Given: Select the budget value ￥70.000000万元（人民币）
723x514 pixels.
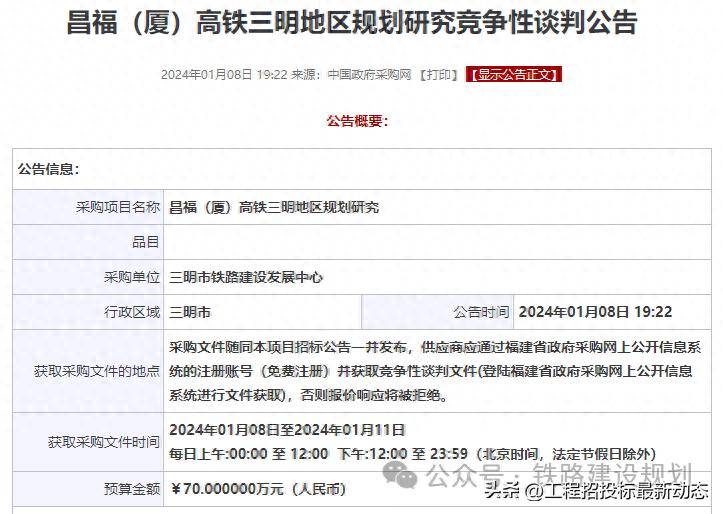Looking at the screenshot, I should coord(258,489).
